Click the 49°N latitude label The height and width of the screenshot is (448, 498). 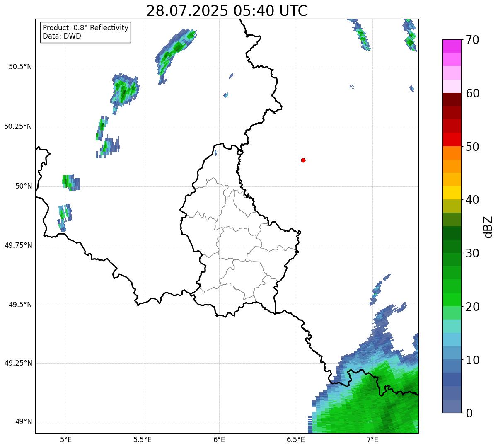point(24,422)
